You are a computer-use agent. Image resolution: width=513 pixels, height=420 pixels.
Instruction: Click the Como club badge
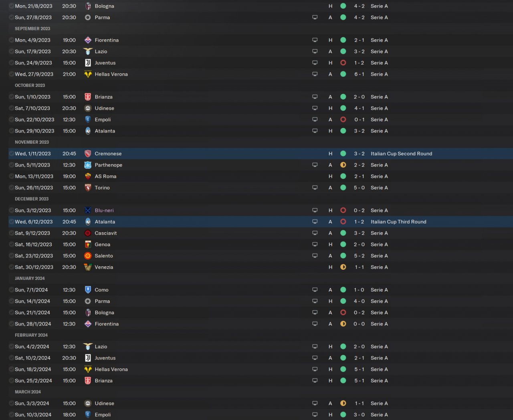[88, 290]
